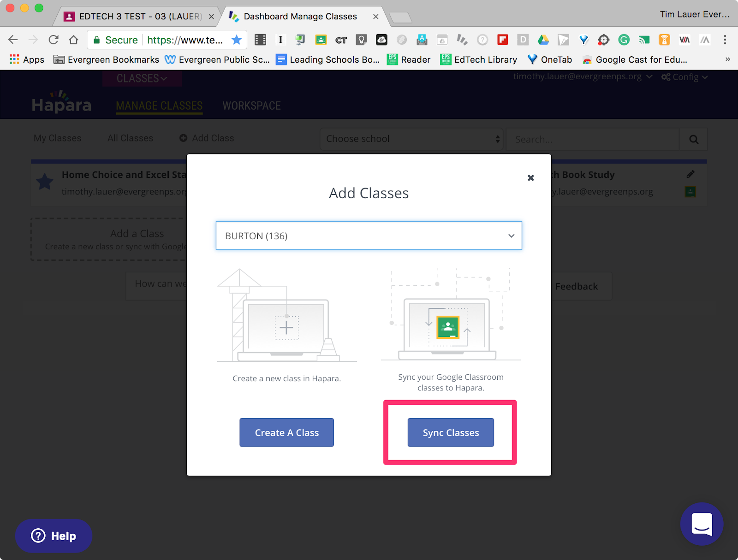Edit the Book Study class with pencil icon

click(x=690, y=174)
